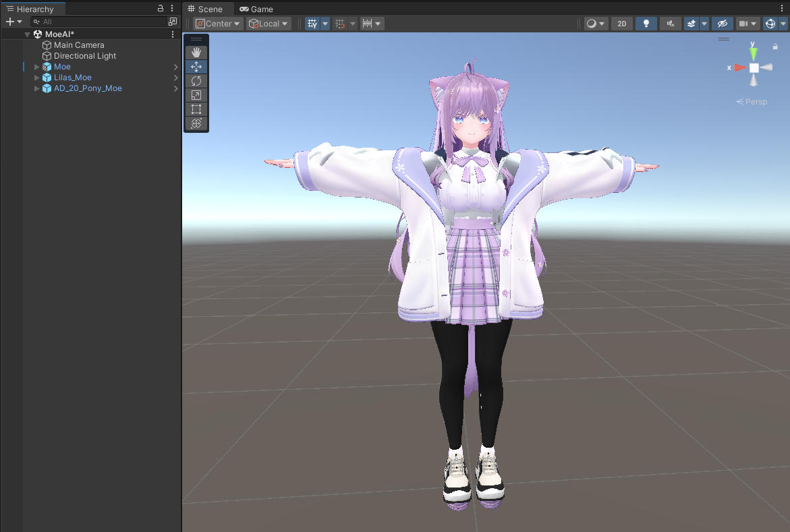Image resolution: width=790 pixels, height=532 pixels.
Task: Select the Scale tool
Action: point(196,94)
